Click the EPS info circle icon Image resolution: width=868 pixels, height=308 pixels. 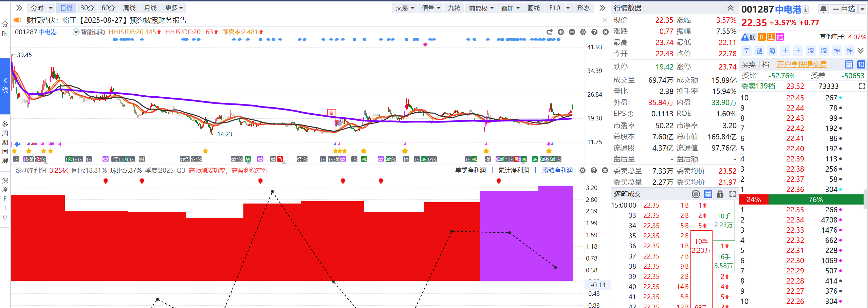pyautogui.click(x=630, y=114)
